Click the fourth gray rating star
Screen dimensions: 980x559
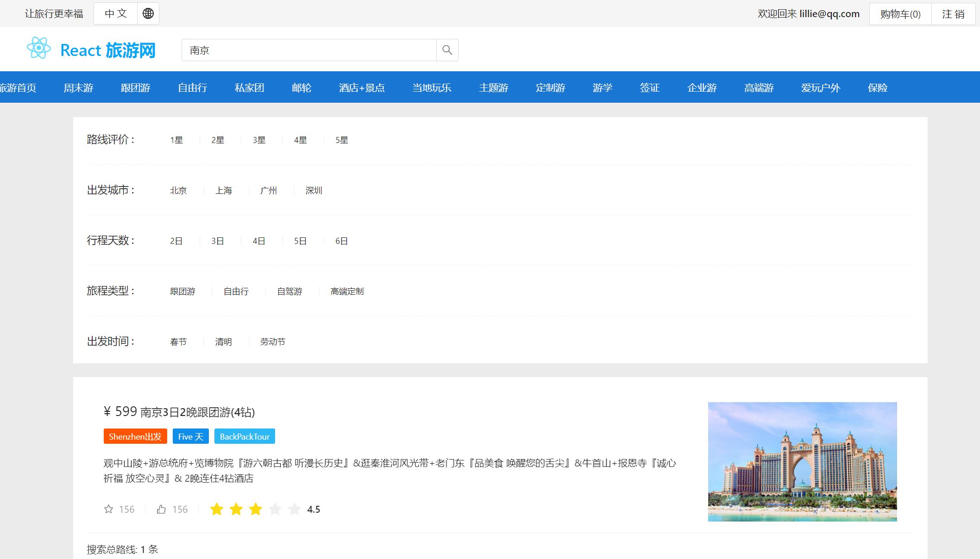[x=275, y=509]
